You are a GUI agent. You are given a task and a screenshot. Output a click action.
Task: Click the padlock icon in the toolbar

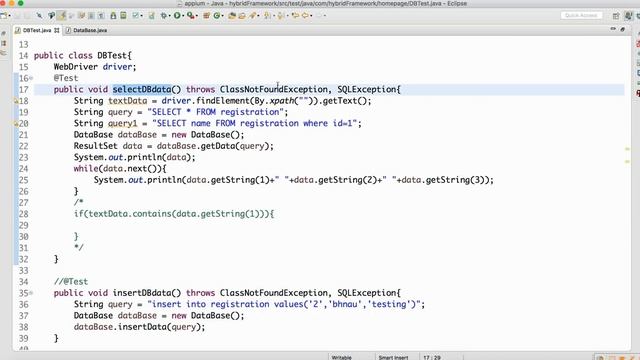point(113,16)
